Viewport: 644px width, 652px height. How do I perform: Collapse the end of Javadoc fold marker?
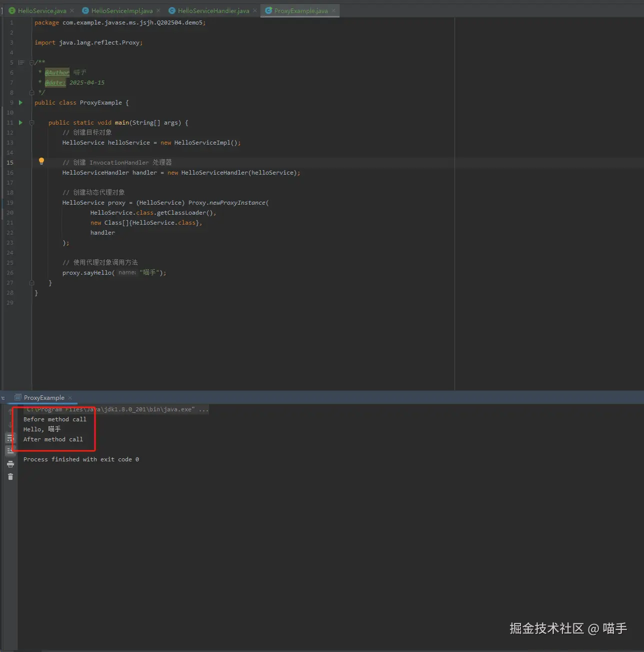coord(31,93)
